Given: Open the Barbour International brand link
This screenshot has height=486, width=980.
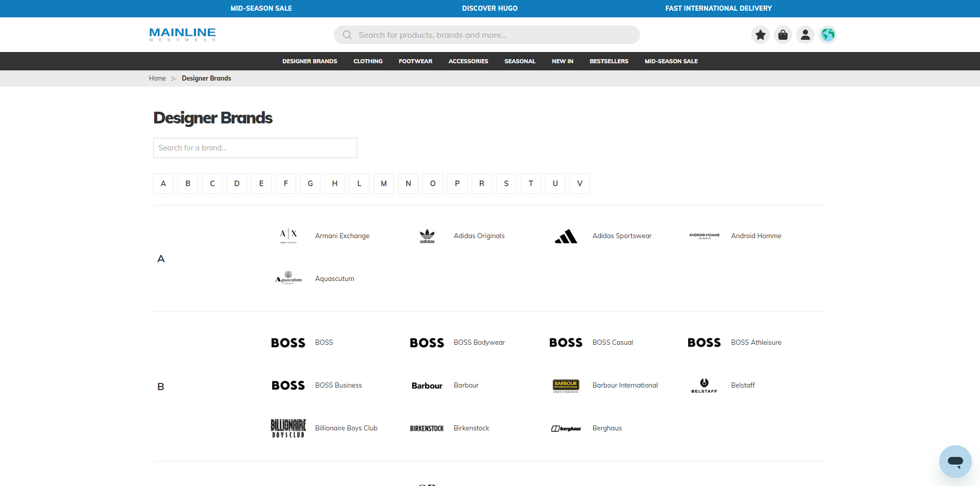Looking at the screenshot, I should [x=625, y=386].
